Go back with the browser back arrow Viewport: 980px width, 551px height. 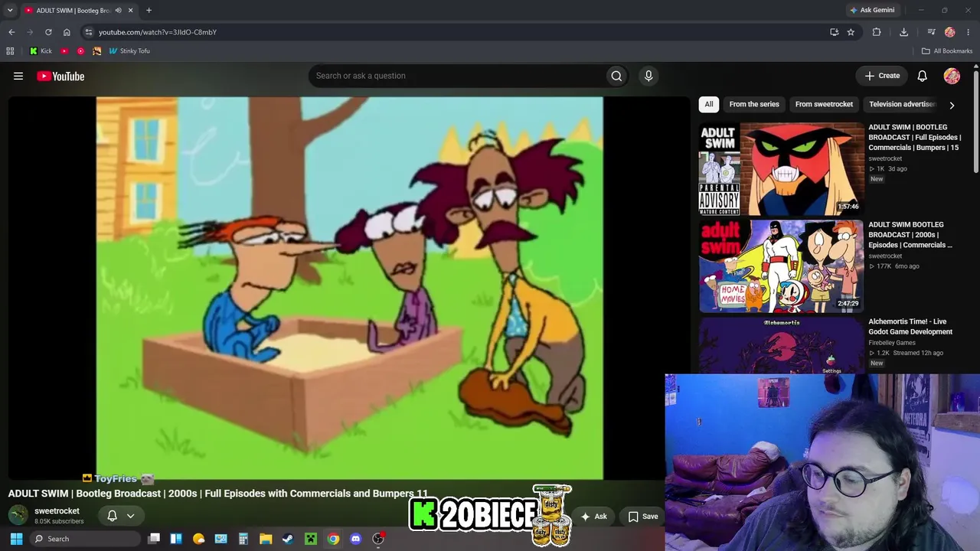[11, 32]
